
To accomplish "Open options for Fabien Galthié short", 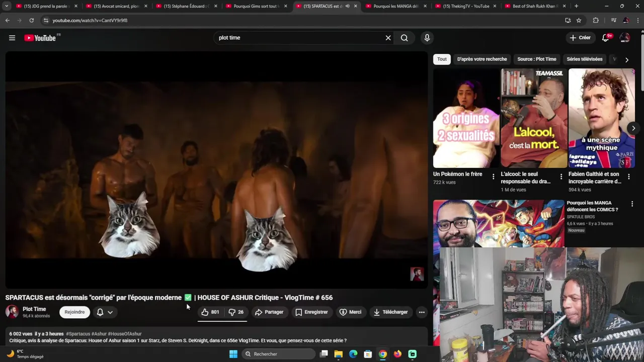I will pos(628,176).
